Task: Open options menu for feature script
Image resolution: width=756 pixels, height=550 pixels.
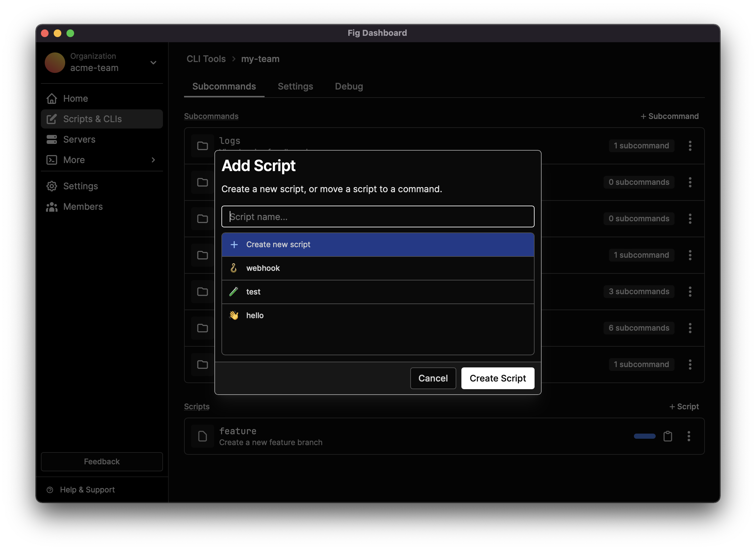Action: [689, 436]
